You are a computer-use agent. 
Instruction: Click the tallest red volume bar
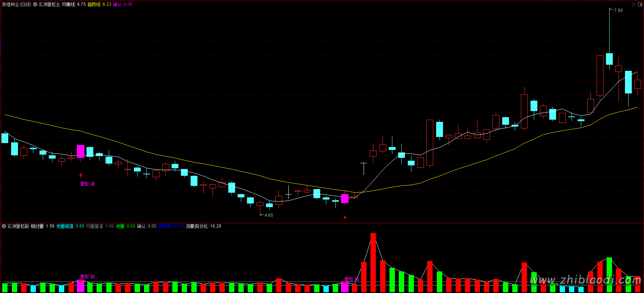click(373, 262)
